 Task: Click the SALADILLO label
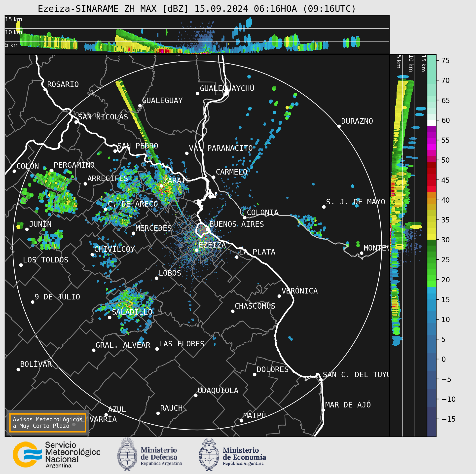tap(132, 312)
